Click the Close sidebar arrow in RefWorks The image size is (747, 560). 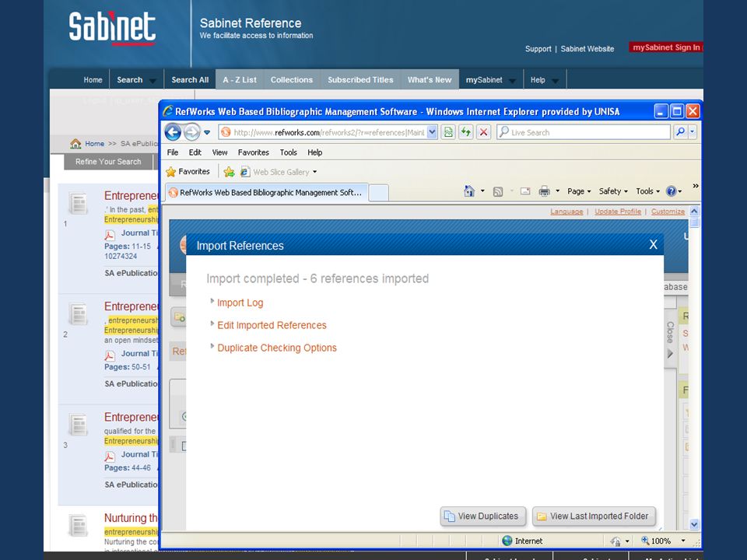point(670,354)
